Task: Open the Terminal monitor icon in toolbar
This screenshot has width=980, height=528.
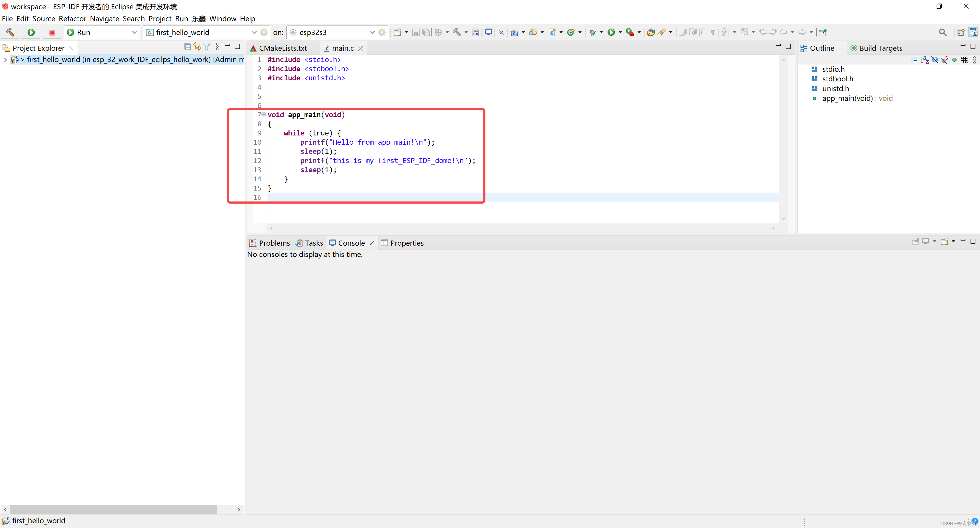Action: click(x=489, y=32)
